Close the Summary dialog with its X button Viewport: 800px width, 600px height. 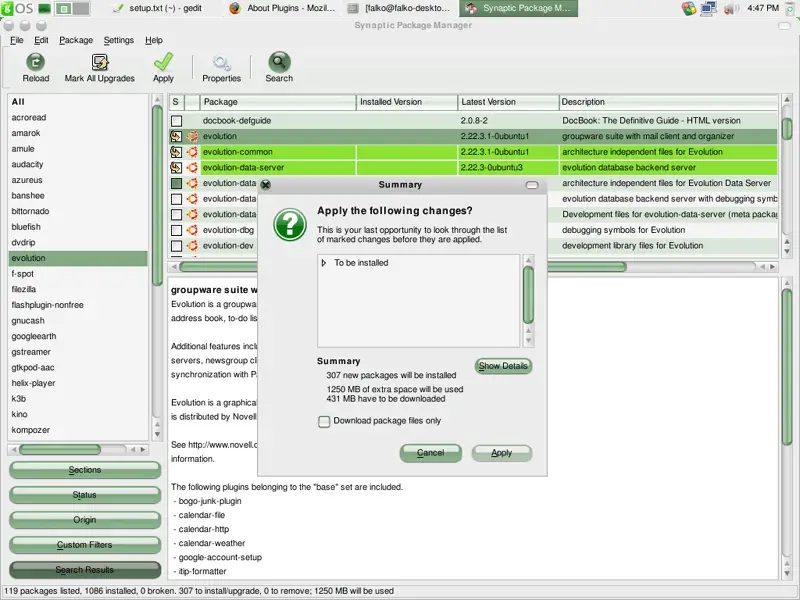pyautogui.click(x=265, y=185)
